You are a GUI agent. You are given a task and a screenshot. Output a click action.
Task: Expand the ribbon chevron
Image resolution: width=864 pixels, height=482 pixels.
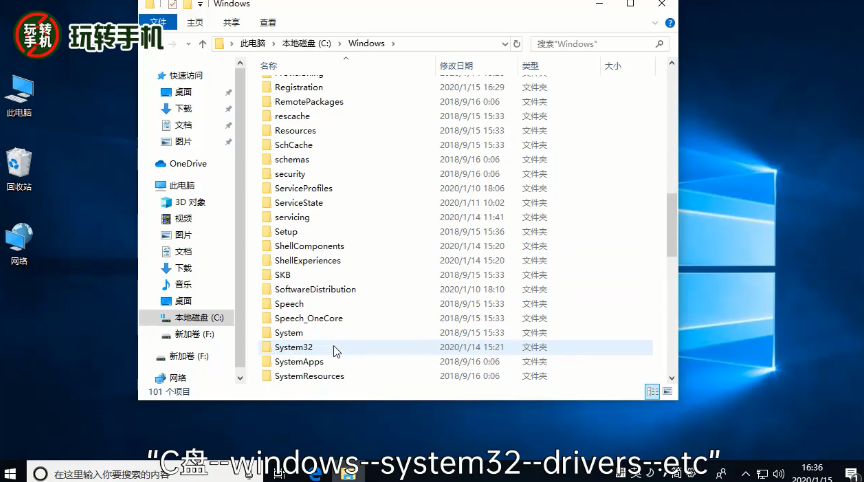655,23
